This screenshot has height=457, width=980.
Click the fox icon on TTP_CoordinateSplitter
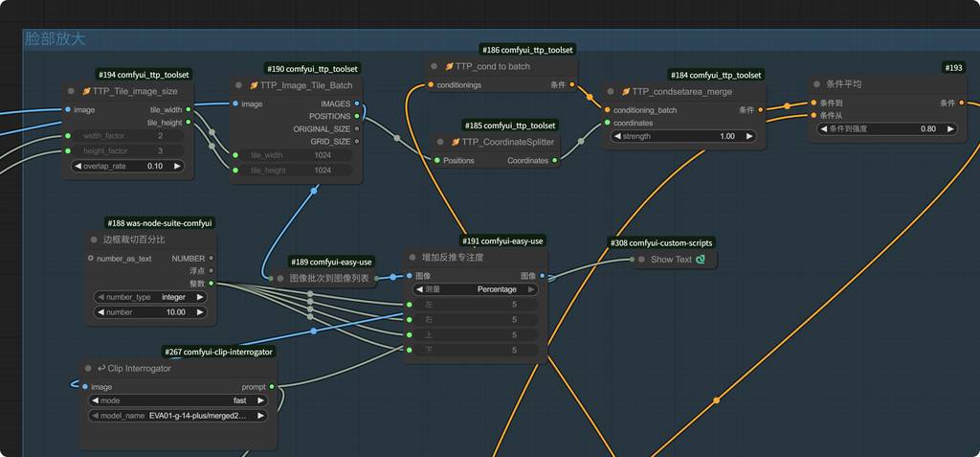tap(456, 142)
